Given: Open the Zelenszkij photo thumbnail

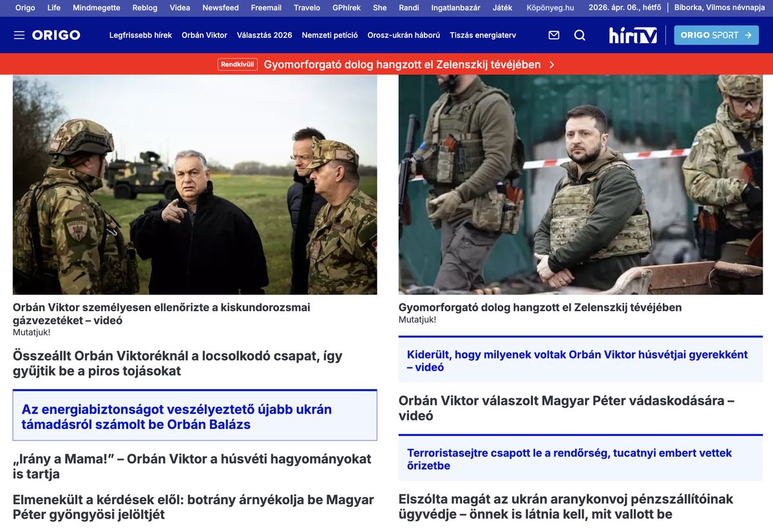Looking at the screenshot, I should (x=580, y=185).
